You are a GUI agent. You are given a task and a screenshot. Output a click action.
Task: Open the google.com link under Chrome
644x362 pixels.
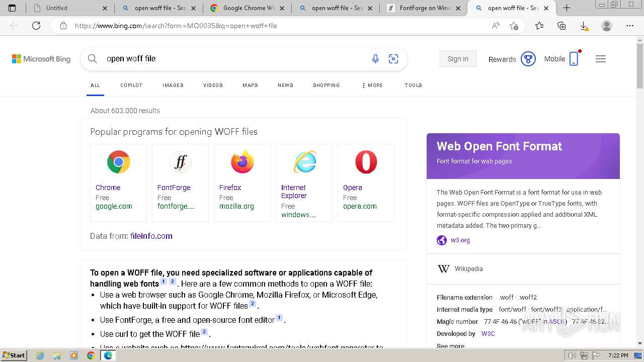[x=114, y=206]
